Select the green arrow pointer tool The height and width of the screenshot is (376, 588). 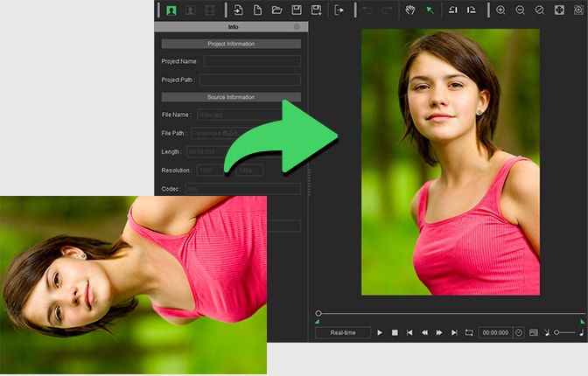click(x=430, y=10)
